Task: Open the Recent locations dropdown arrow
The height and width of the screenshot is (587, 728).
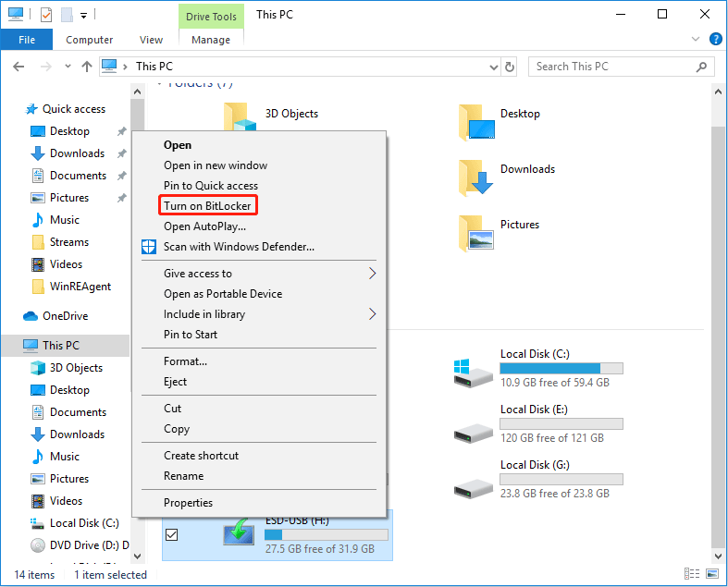Action: (68, 67)
